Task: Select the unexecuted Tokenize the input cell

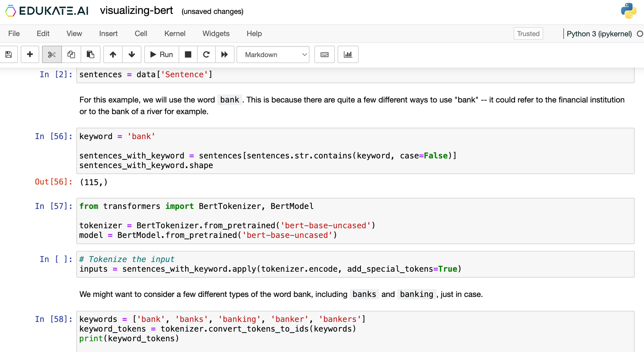Action: coord(355,264)
